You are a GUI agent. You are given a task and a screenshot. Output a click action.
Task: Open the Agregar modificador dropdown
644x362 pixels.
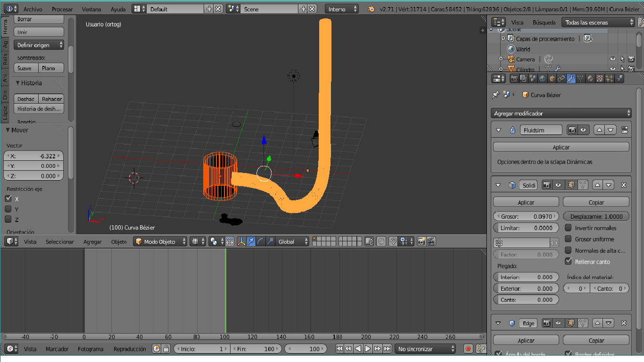point(561,114)
